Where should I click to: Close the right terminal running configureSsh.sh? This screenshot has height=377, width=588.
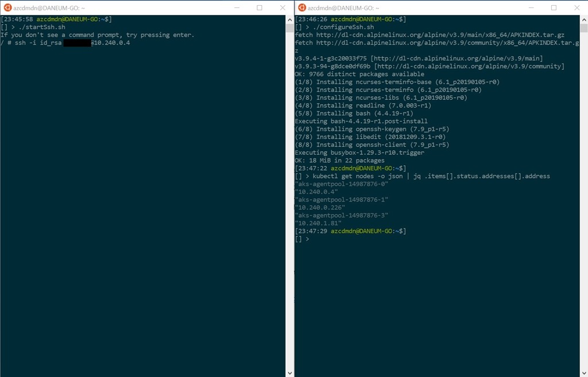[577, 7]
